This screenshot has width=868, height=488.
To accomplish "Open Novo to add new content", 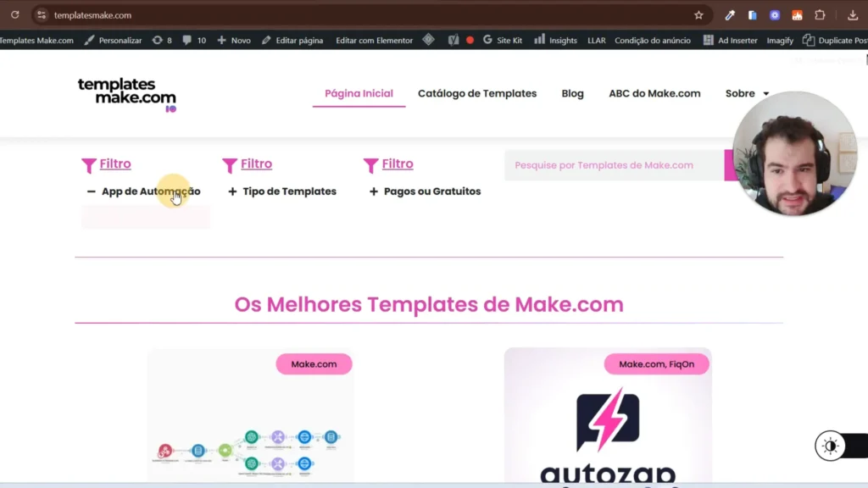I will click(x=234, y=41).
